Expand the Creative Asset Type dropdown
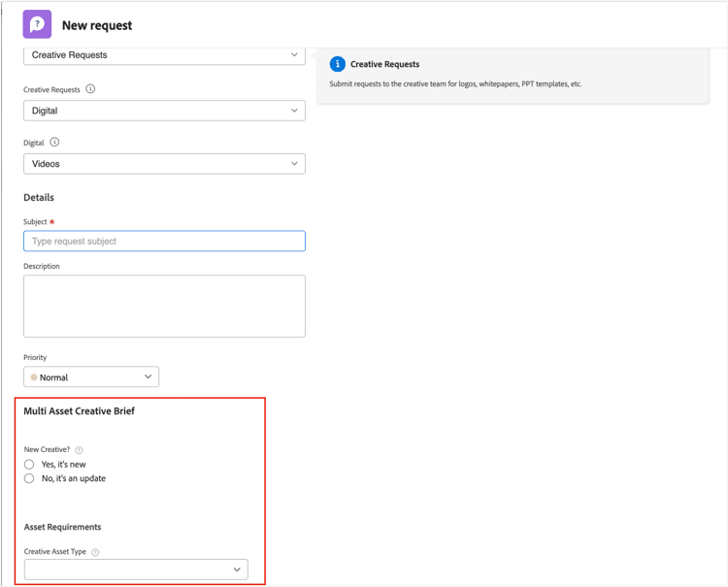Screen dimensions: 728x587 click(136, 570)
